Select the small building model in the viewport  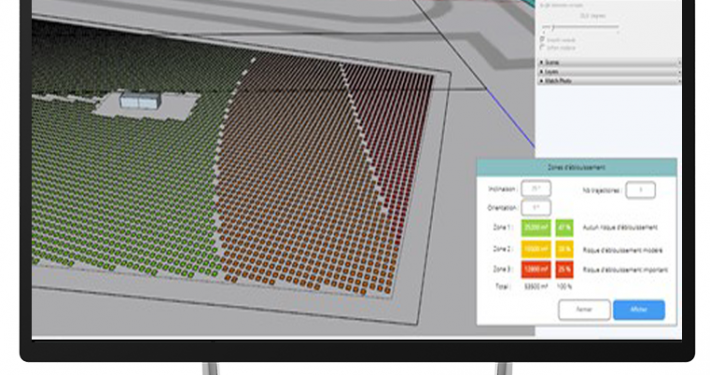140,101
